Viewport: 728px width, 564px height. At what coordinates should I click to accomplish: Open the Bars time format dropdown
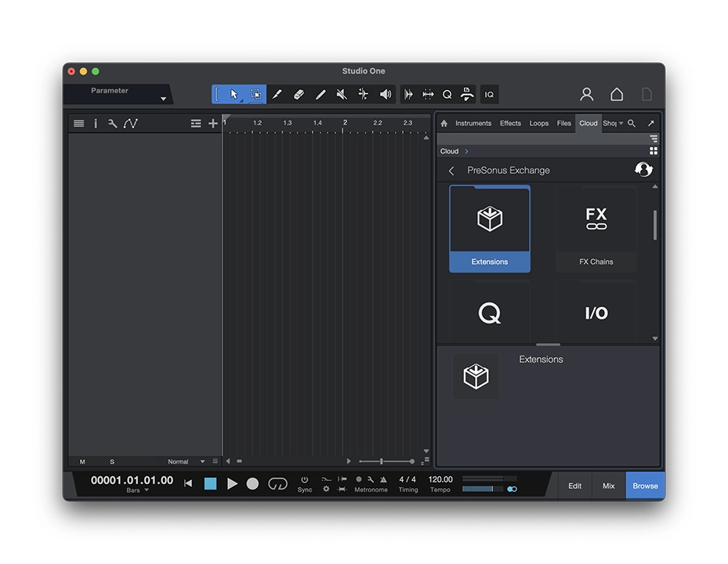click(146, 490)
